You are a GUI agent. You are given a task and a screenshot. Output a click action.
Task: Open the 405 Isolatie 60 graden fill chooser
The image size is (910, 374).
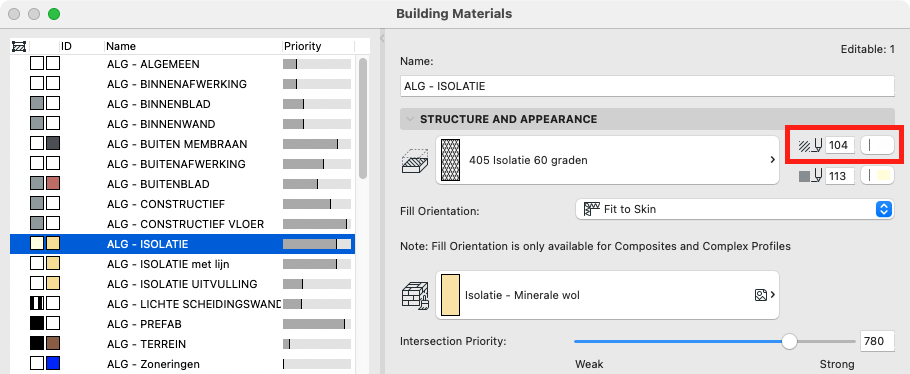pyautogui.click(x=607, y=160)
